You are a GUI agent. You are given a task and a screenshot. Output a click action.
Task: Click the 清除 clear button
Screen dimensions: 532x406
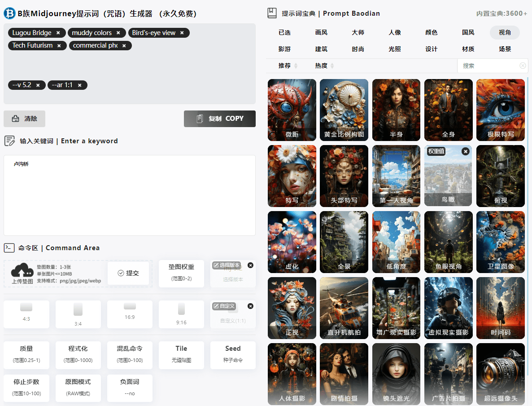(x=25, y=119)
